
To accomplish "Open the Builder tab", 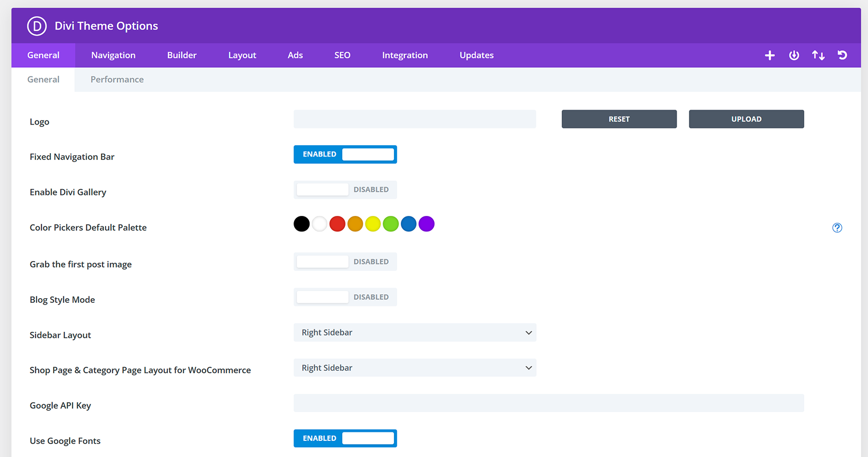I will [x=182, y=55].
